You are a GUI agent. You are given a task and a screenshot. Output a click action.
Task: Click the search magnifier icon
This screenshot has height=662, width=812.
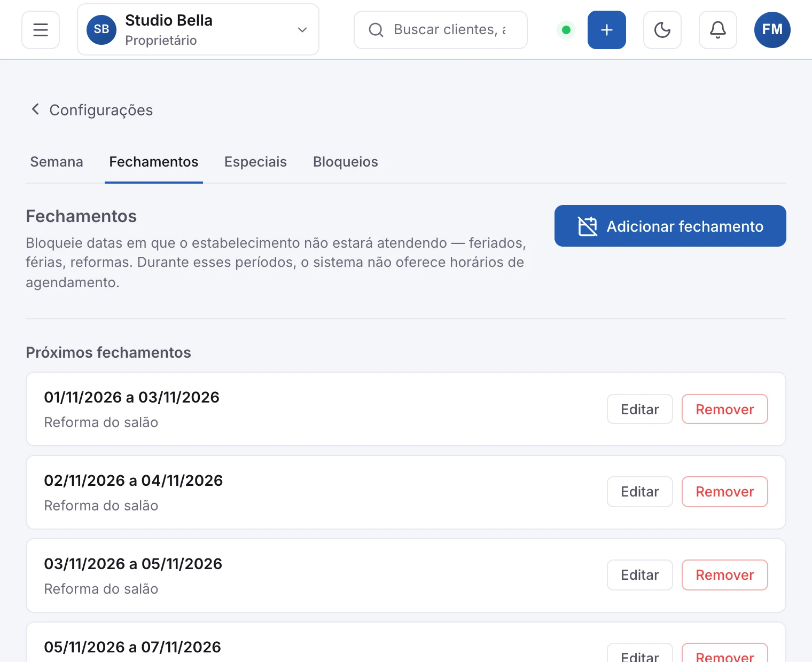point(376,30)
